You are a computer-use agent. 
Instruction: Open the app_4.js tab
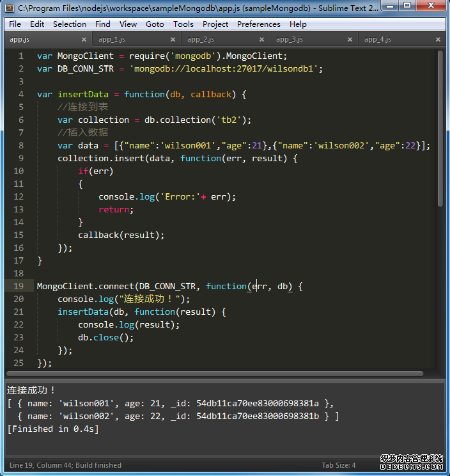click(x=378, y=40)
